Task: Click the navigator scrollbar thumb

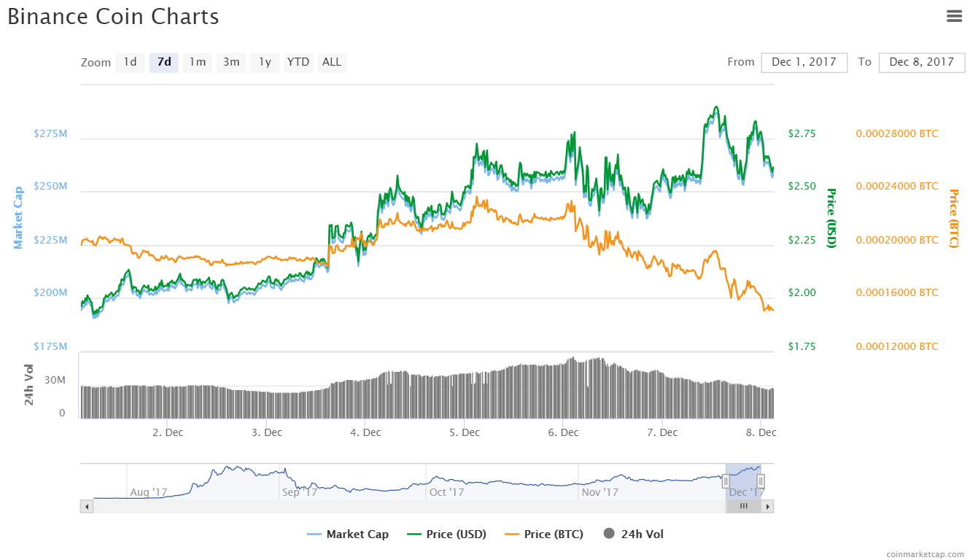Action: (744, 506)
